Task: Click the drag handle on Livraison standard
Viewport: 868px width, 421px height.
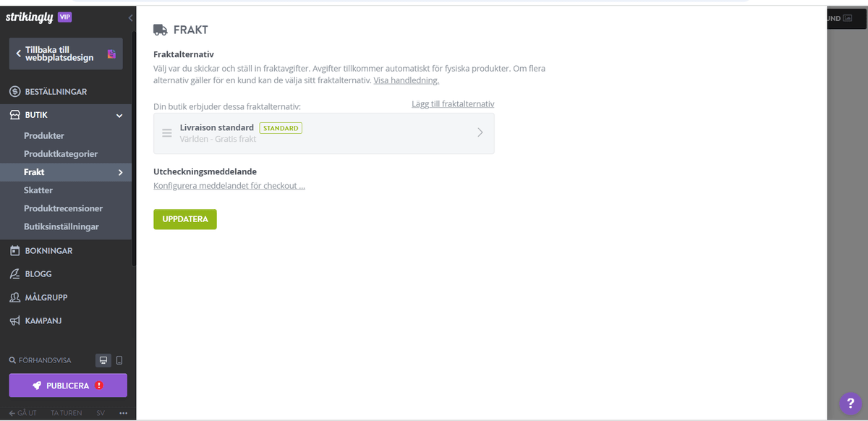Action: [166, 133]
